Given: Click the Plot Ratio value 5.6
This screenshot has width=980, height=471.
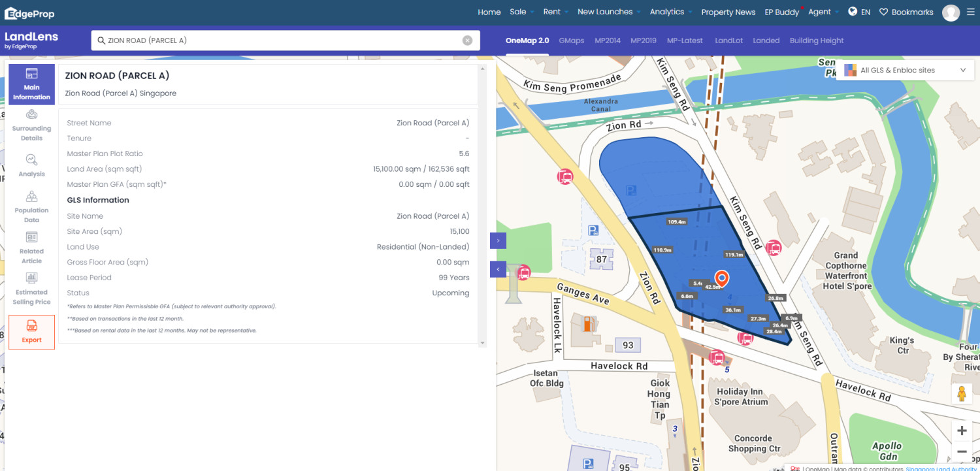Looking at the screenshot, I should (x=464, y=154).
